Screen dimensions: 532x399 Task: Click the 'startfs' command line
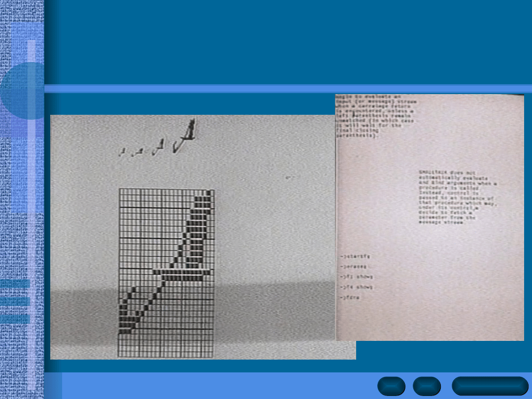point(355,257)
